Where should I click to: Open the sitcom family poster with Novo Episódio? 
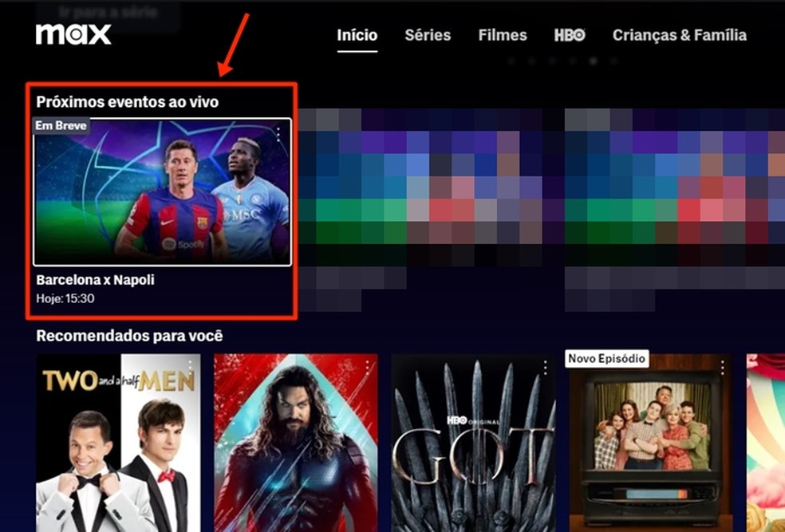click(x=650, y=443)
